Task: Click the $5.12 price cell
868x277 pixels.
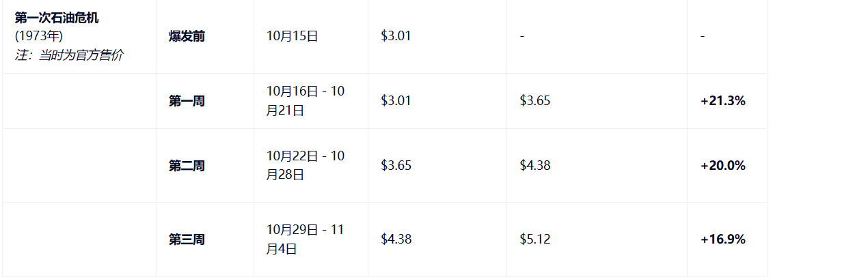Action: 534,239
